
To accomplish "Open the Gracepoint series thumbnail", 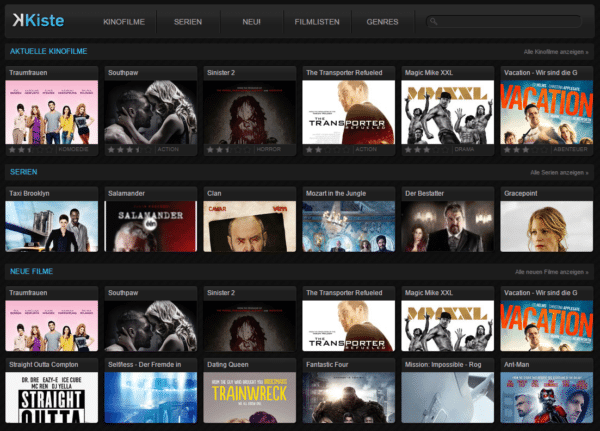I will tap(546, 226).
